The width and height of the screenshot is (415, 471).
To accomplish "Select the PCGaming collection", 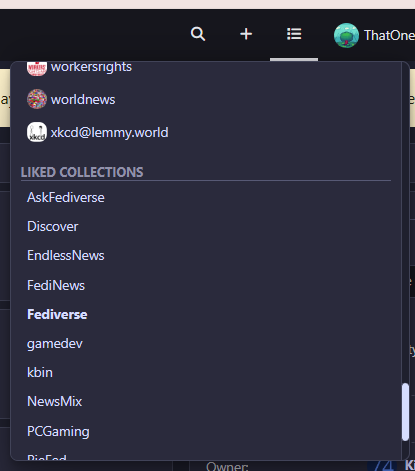I will coord(58,431).
